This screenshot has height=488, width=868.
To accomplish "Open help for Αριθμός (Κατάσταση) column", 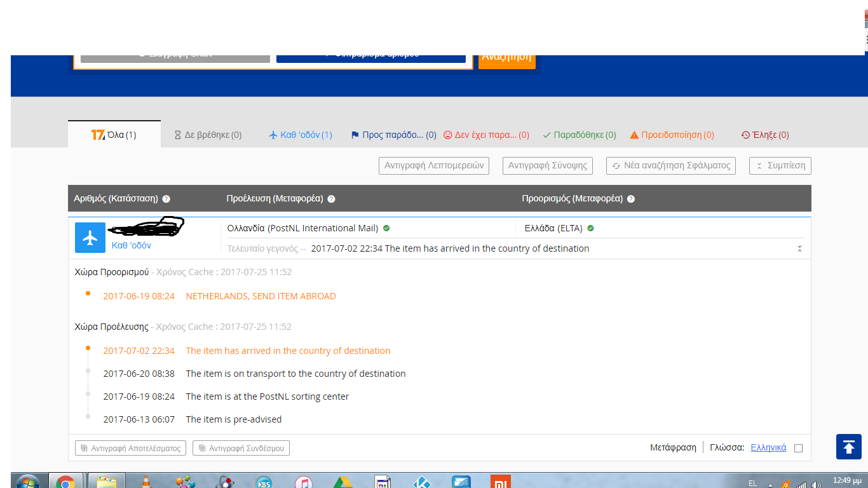I will 166,199.
